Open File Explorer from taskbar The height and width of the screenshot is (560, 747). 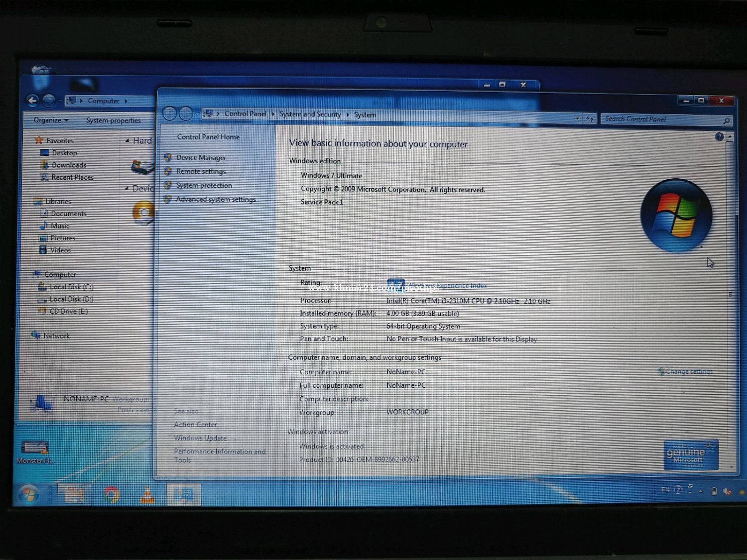(x=74, y=495)
